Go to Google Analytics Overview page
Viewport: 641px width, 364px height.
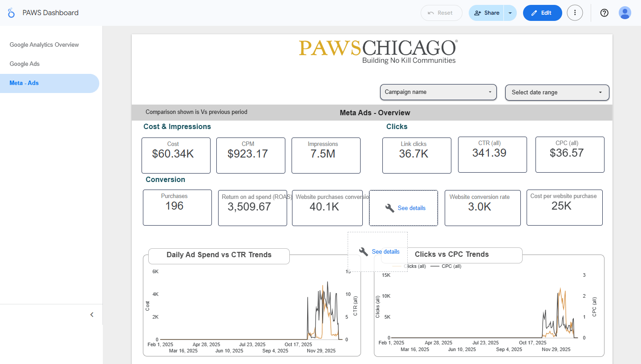pos(45,45)
